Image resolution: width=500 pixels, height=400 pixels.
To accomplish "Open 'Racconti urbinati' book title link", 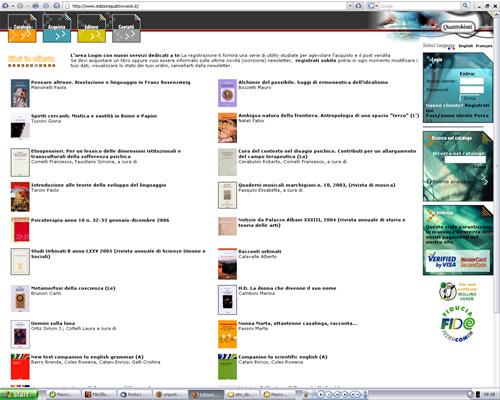I will point(260,251).
